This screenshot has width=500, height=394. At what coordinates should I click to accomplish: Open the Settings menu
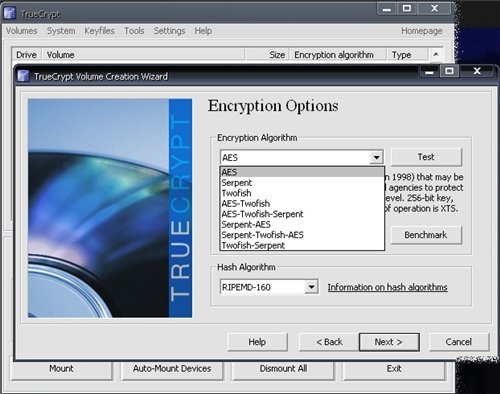click(169, 31)
